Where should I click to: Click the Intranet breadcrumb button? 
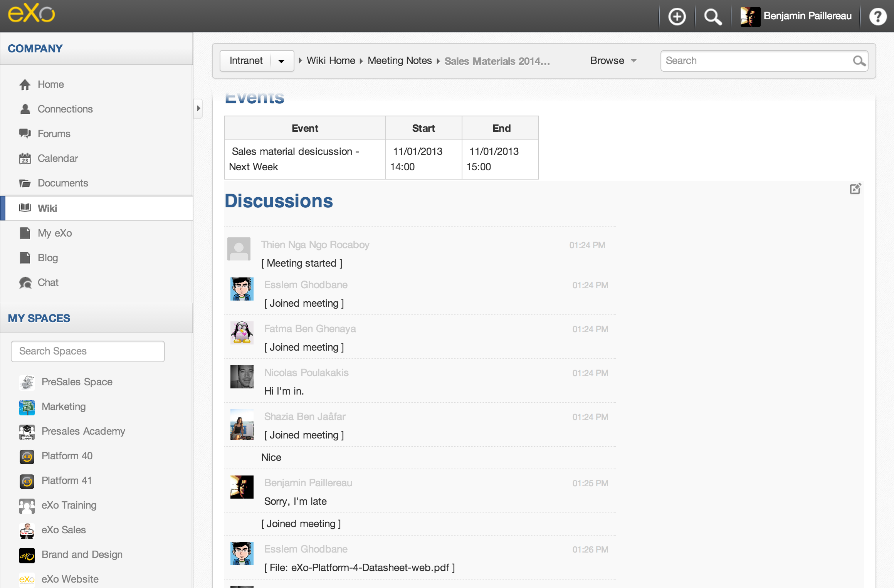[x=246, y=61]
